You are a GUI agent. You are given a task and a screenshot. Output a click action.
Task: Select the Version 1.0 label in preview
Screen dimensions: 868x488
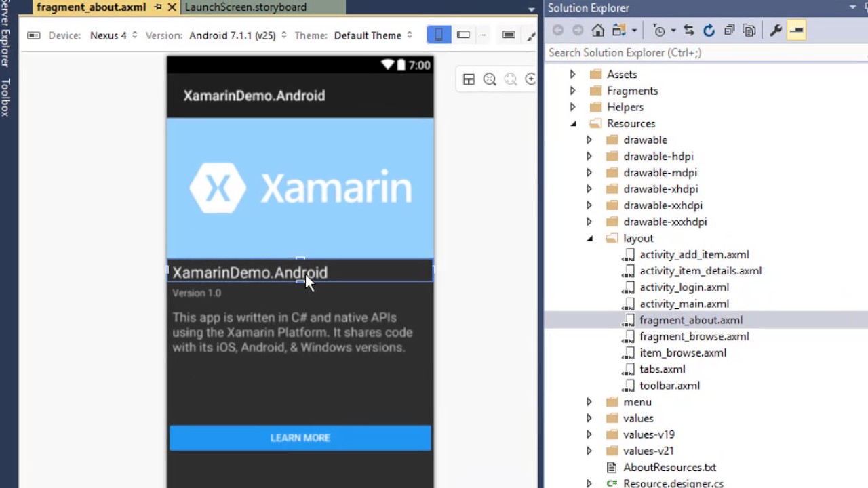[x=197, y=293]
